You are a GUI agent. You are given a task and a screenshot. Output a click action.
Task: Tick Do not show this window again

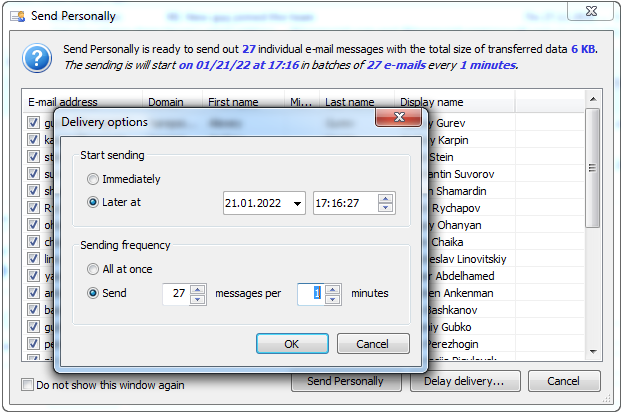click(x=27, y=385)
